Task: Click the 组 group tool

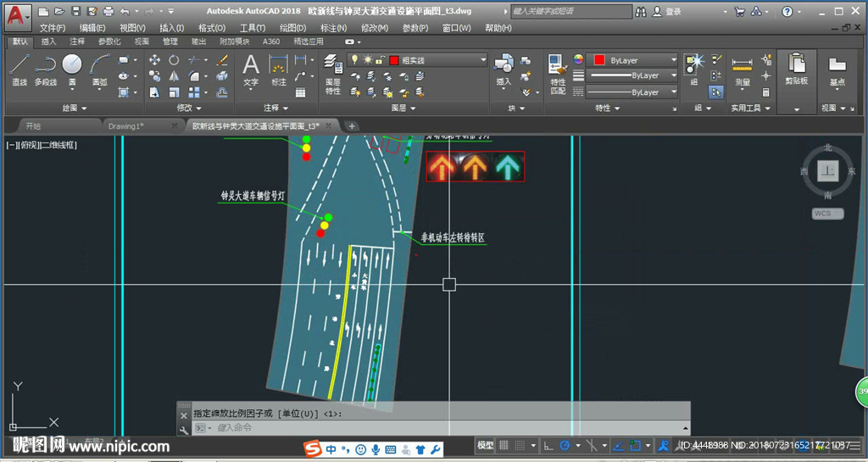Action: click(x=693, y=70)
